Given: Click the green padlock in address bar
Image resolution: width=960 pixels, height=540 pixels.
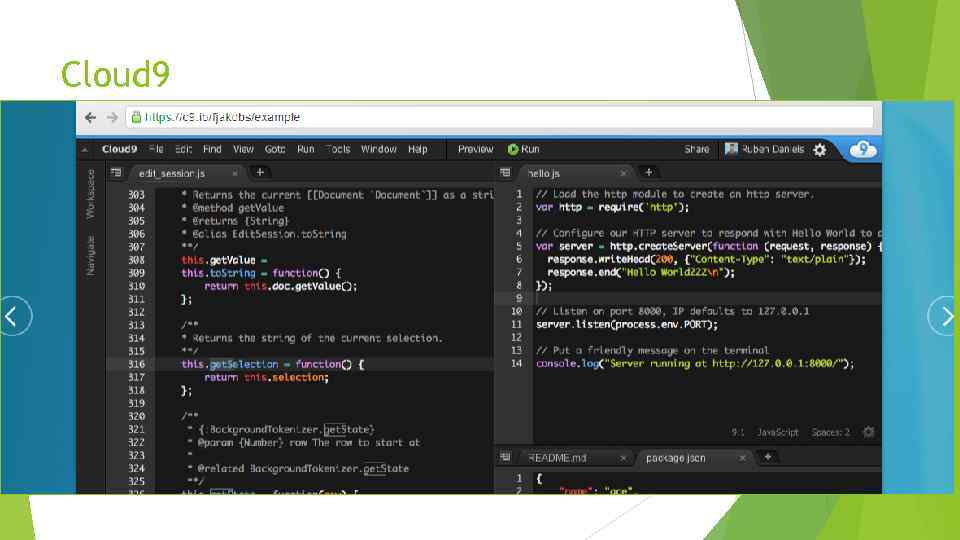Looking at the screenshot, I should pos(136,117).
